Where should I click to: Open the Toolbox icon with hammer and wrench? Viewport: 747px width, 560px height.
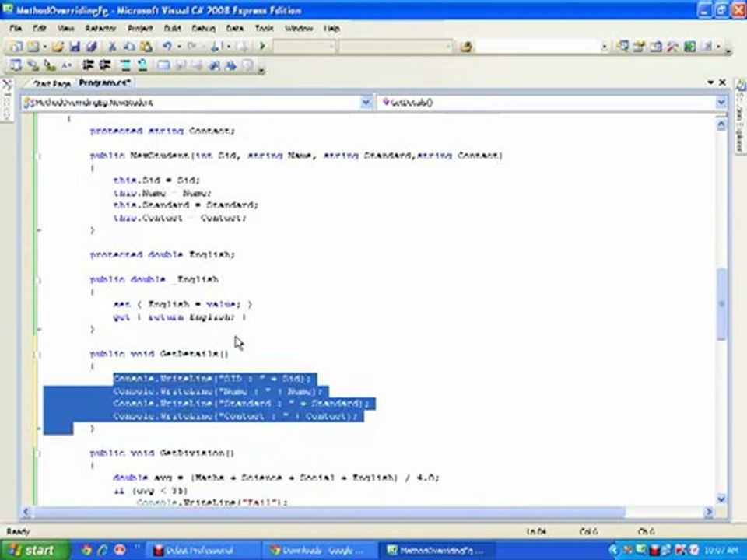click(x=672, y=46)
